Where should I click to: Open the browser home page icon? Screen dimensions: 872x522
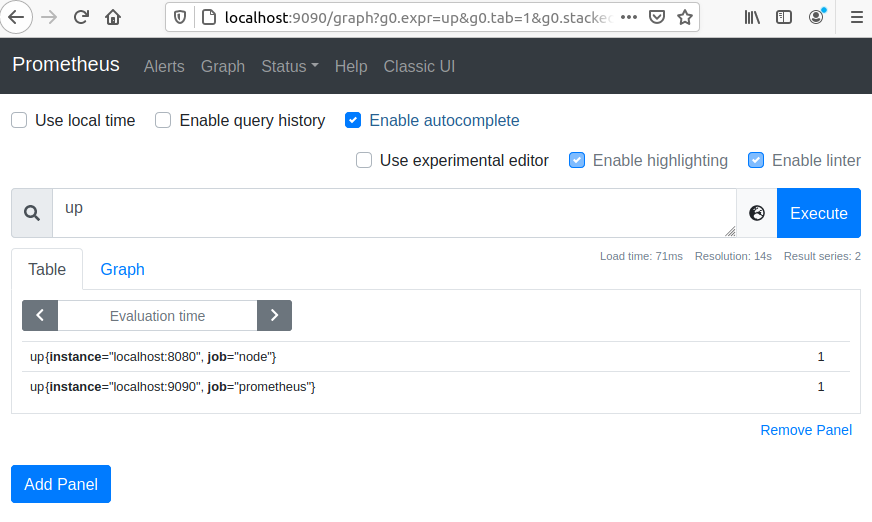pyautogui.click(x=113, y=17)
